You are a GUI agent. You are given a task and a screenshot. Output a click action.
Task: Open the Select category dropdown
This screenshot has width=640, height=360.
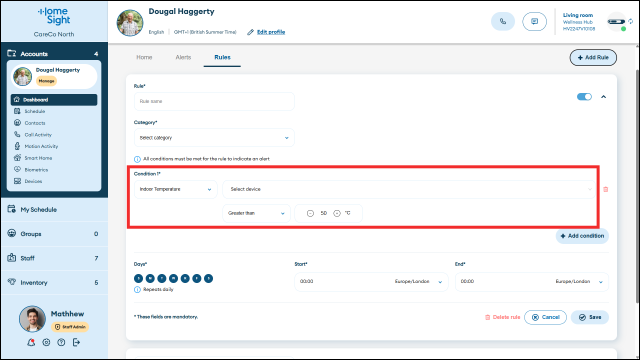click(214, 138)
